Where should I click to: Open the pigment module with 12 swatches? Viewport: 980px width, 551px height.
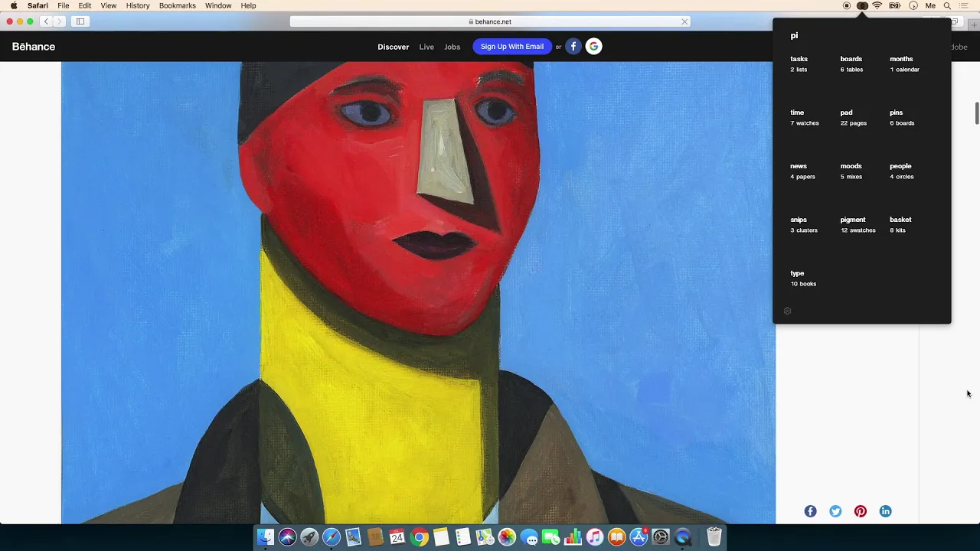(857, 224)
